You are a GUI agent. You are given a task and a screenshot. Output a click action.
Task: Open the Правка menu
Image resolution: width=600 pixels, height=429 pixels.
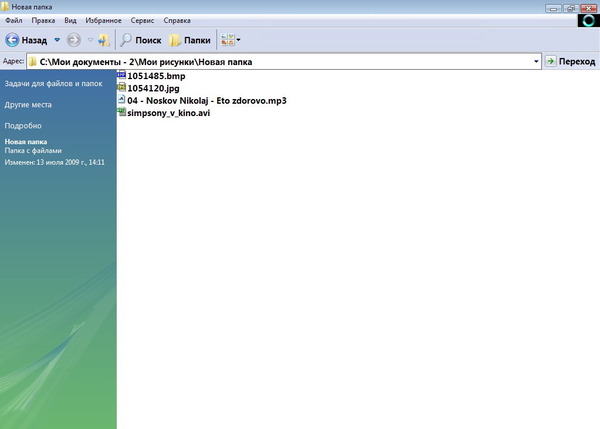43,21
